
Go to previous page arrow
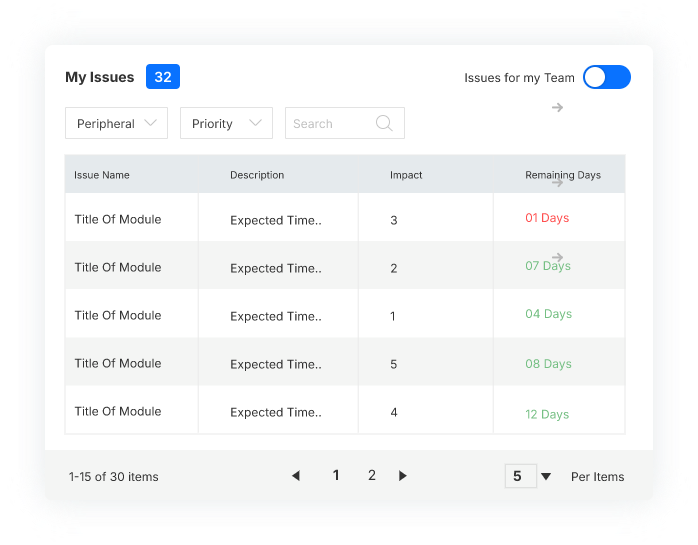pos(296,476)
